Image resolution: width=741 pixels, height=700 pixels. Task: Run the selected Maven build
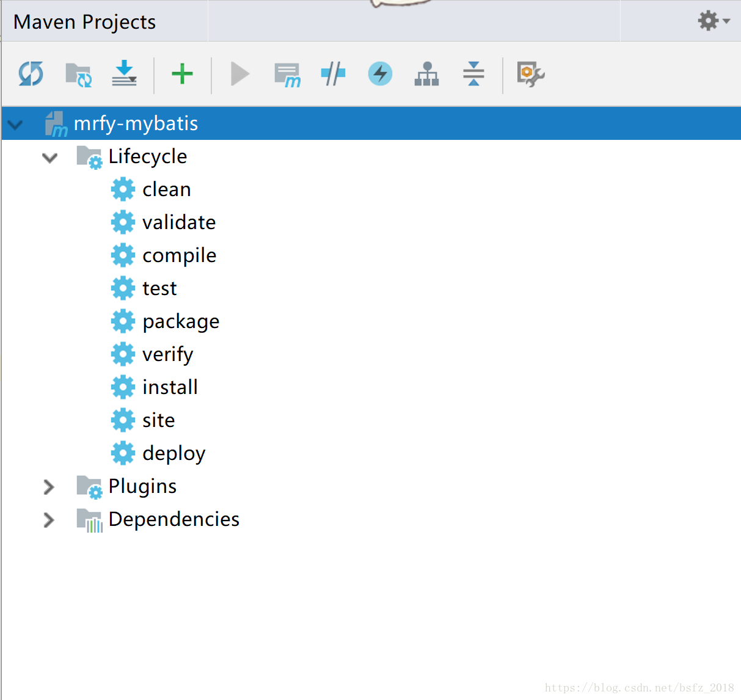pos(240,74)
